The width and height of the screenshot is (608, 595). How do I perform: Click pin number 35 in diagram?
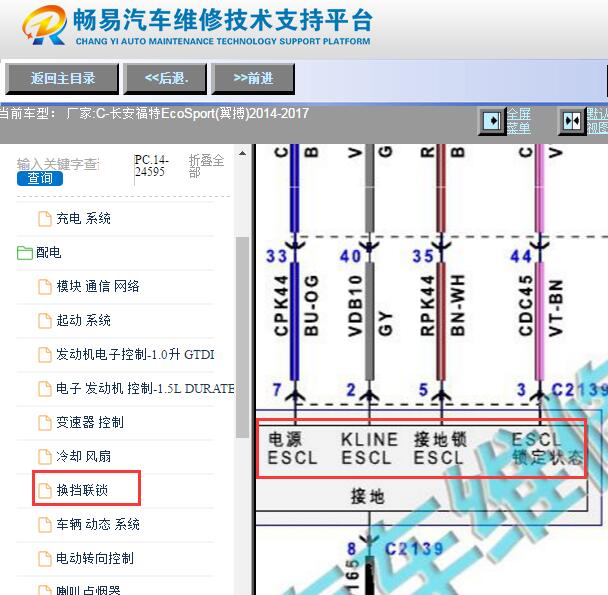(423, 256)
